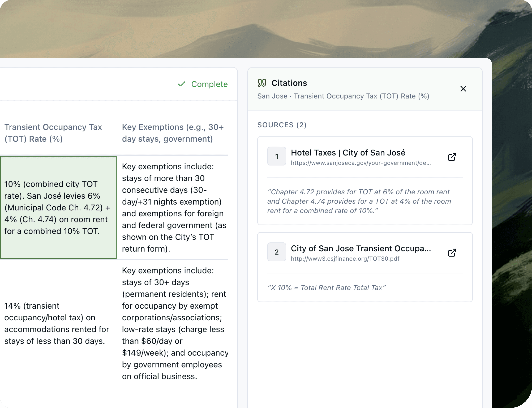Click the Chapter 4.72 quoted excerpt
The image size is (532, 408).
coord(359,201)
